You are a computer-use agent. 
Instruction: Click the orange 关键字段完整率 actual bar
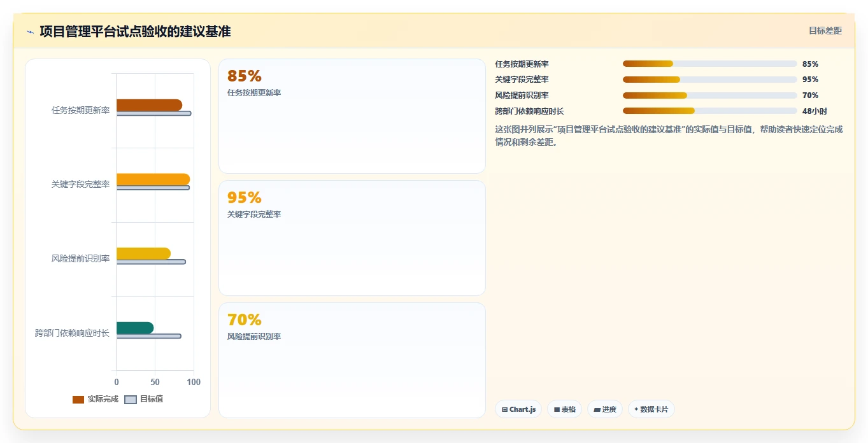point(153,179)
